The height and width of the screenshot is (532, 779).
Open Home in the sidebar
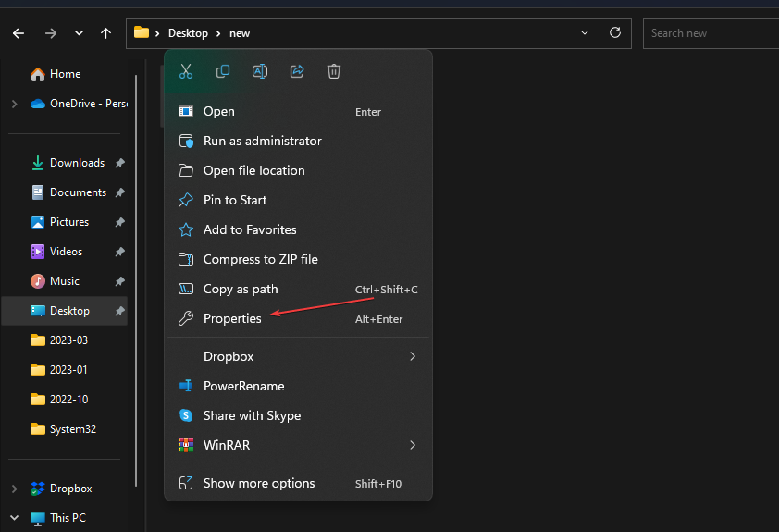(x=65, y=74)
